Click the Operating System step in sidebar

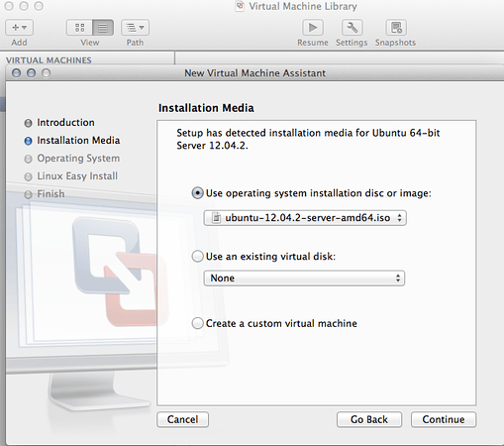tap(78, 159)
